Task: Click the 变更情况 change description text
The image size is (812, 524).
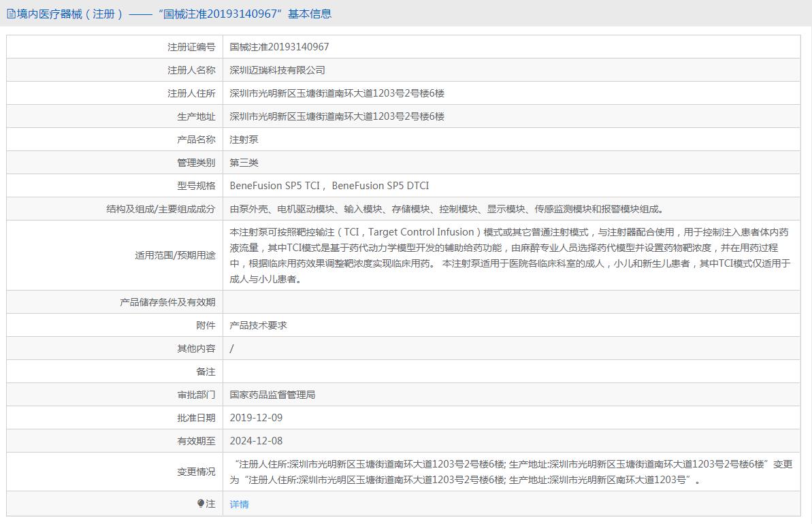Action: point(511,472)
